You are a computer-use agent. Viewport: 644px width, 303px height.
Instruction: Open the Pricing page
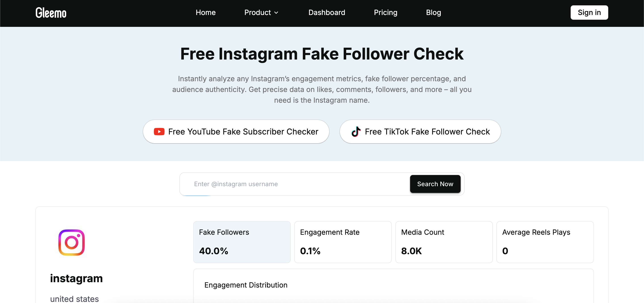coord(385,13)
